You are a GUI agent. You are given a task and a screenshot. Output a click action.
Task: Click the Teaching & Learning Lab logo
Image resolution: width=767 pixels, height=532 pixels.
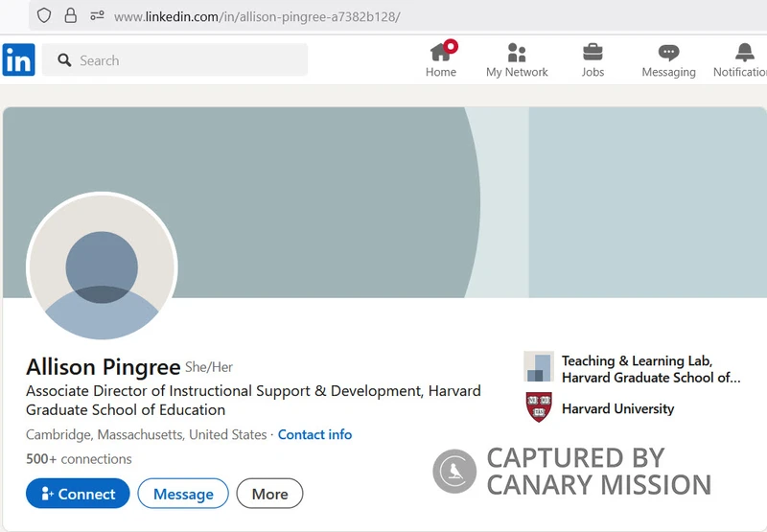pos(539,366)
